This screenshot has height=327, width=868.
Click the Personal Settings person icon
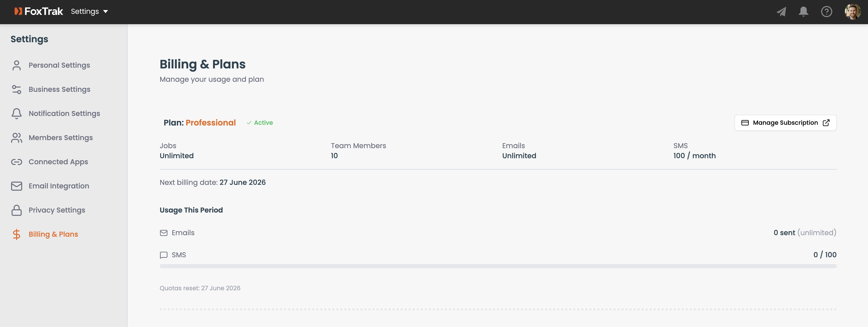[x=17, y=65]
